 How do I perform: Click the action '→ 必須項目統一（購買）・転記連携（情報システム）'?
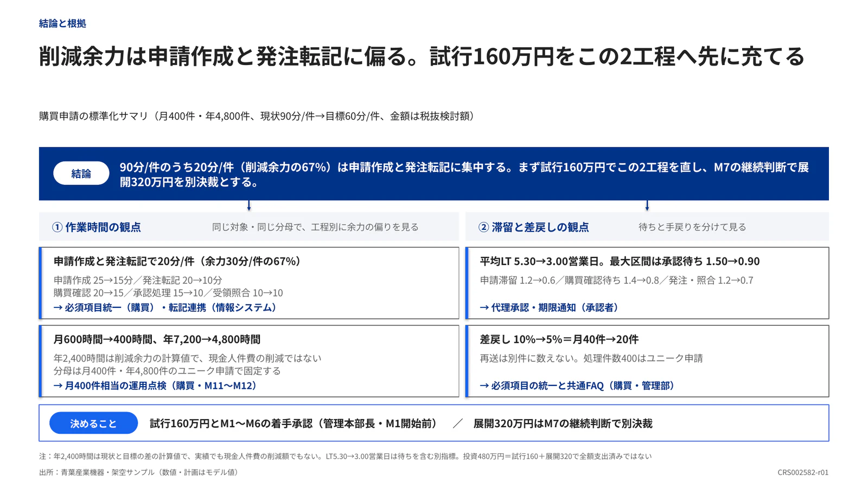pos(167,307)
